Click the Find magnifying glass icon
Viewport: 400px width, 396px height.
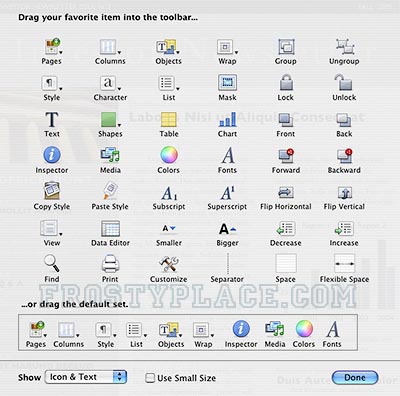point(52,263)
